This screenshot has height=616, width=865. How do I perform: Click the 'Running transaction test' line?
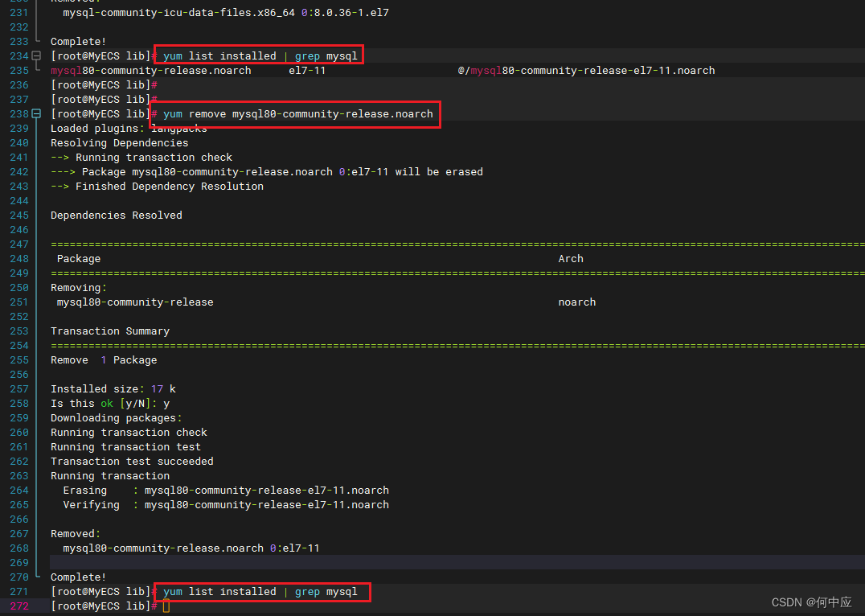click(125, 447)
